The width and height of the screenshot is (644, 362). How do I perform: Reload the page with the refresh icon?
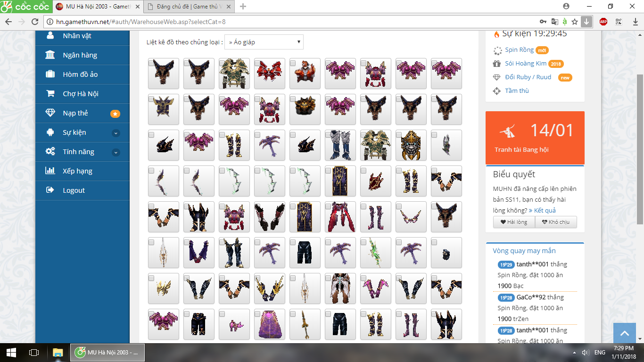[35, 22]
